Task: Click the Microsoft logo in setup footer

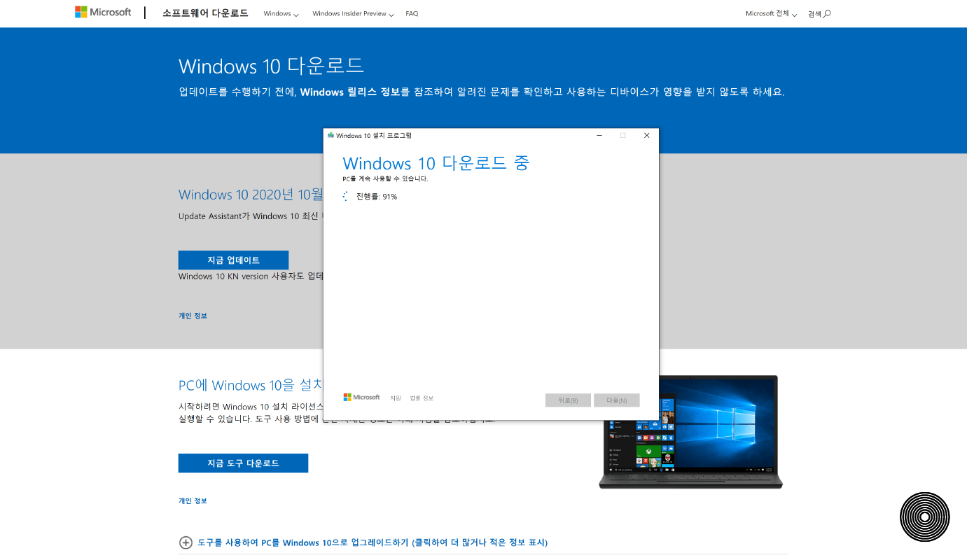Action: click(361, 398)
